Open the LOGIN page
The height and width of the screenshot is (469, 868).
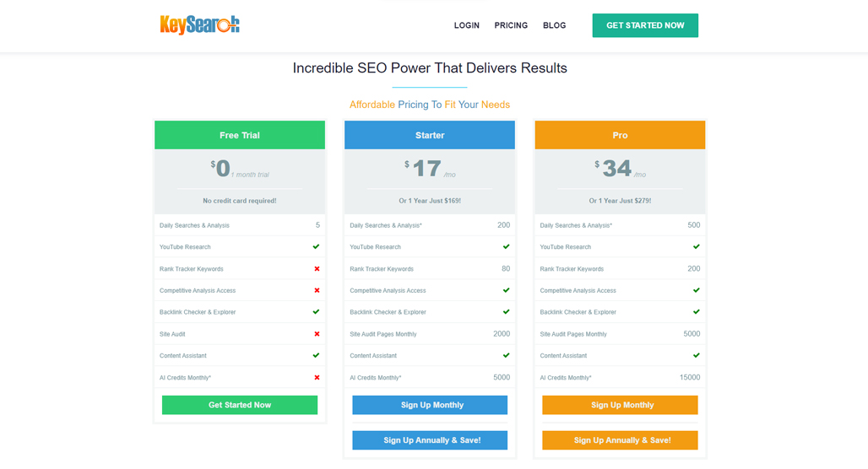click(467, 25)
